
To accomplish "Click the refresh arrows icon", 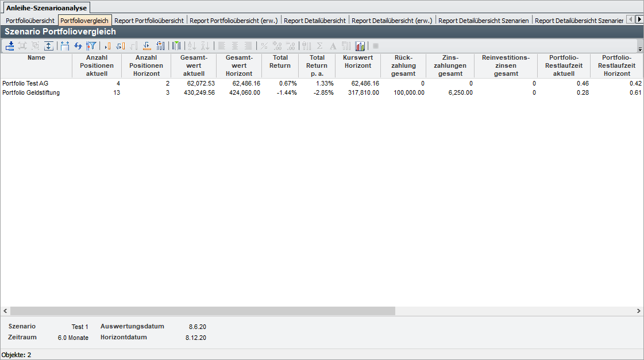I will (78, 46).
